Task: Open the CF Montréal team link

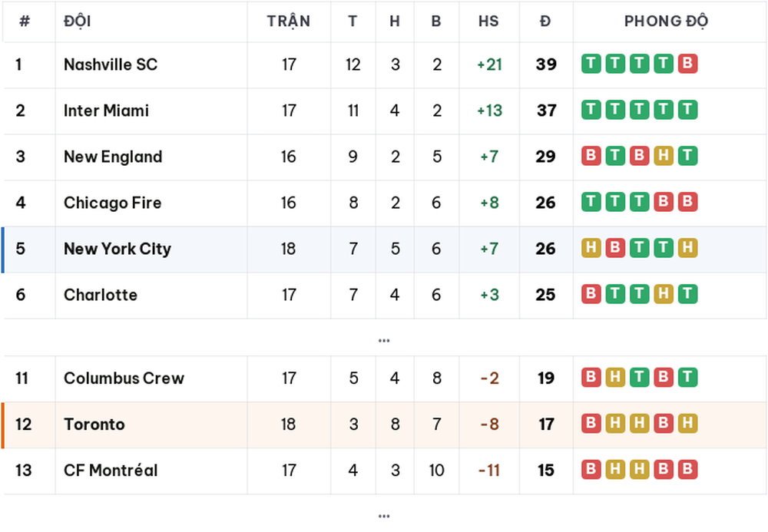Action: [111, 470]
